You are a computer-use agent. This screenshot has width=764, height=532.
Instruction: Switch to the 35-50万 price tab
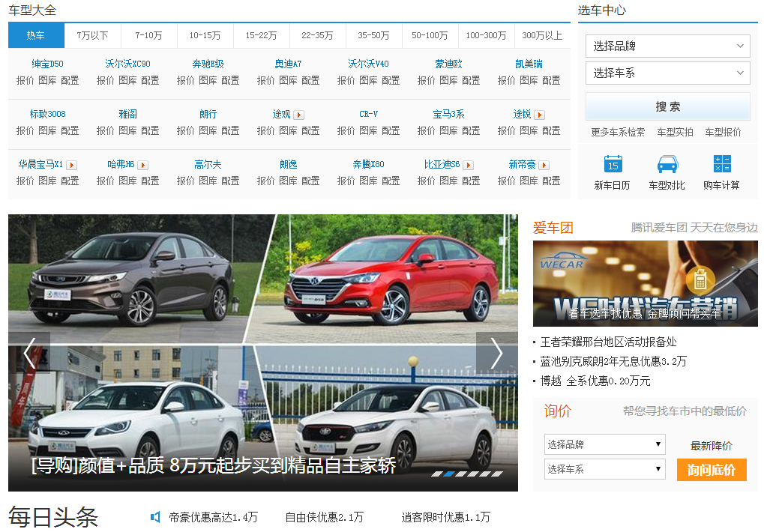(373, 35)
